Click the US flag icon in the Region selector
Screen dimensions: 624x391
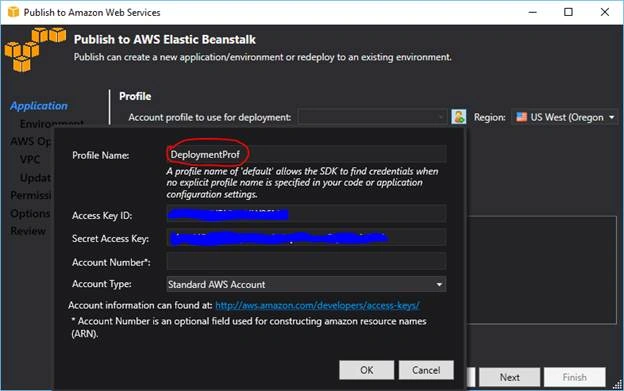(521, 117)
